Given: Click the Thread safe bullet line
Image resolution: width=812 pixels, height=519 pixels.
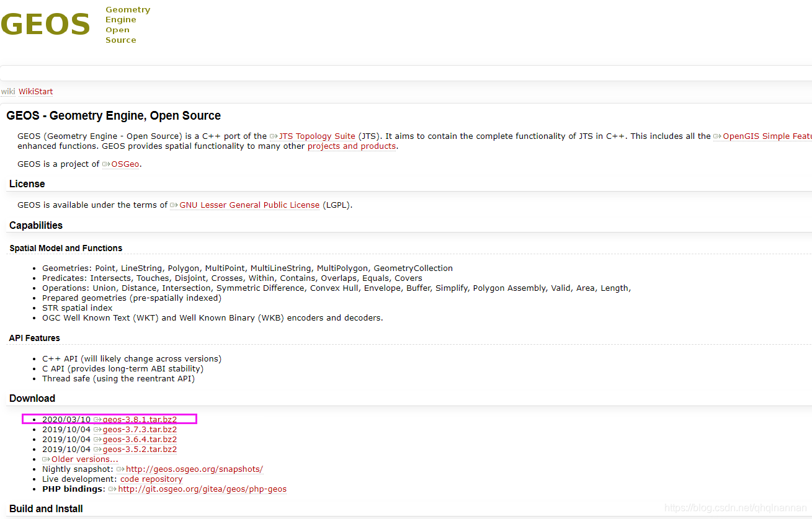Looking at the screenshot, I should (x=118, y=379).
